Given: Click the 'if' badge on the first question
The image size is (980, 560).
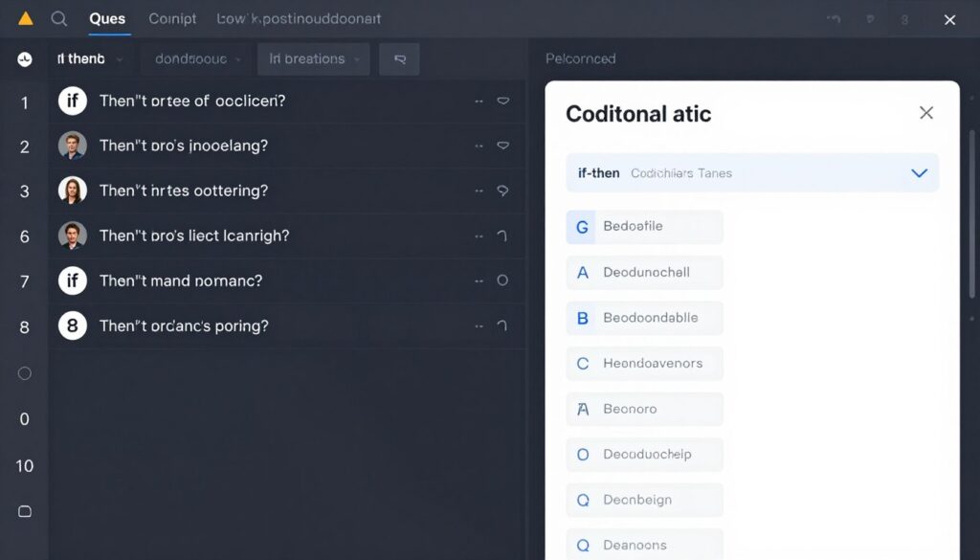Looking at the screenshot, I should click(72, 101).
